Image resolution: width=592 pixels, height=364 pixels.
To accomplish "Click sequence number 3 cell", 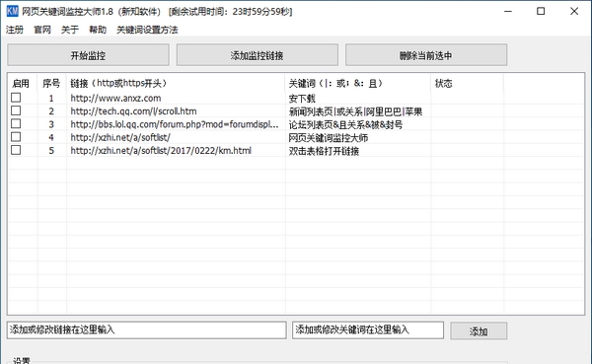I will [x=51, y=124].
